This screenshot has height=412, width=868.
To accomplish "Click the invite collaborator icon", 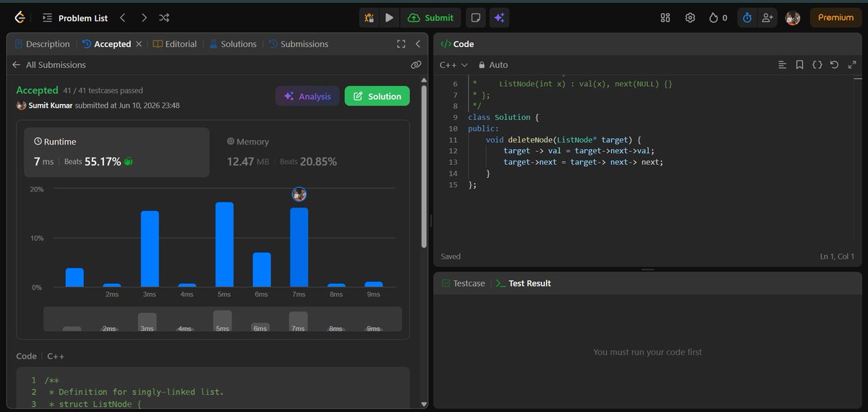I will point(767,17).
